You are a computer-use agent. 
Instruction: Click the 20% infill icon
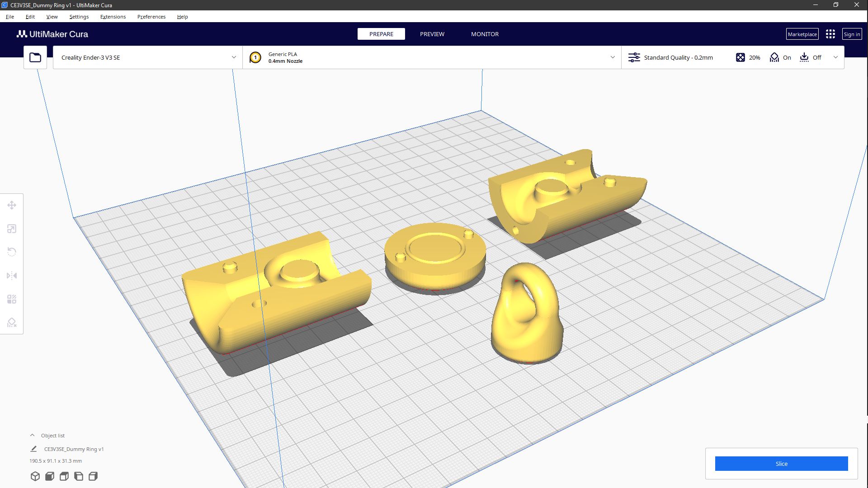[x=740, y=57]
